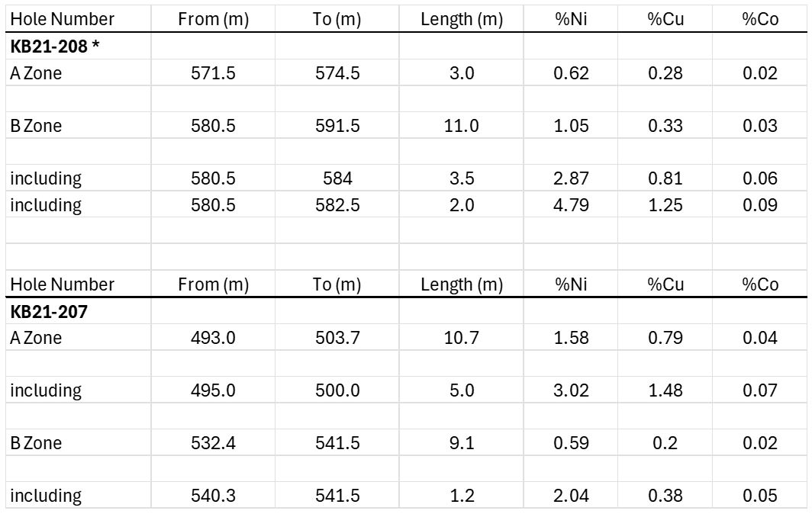Select the %Cu value 1.48

tap(665, 390)
